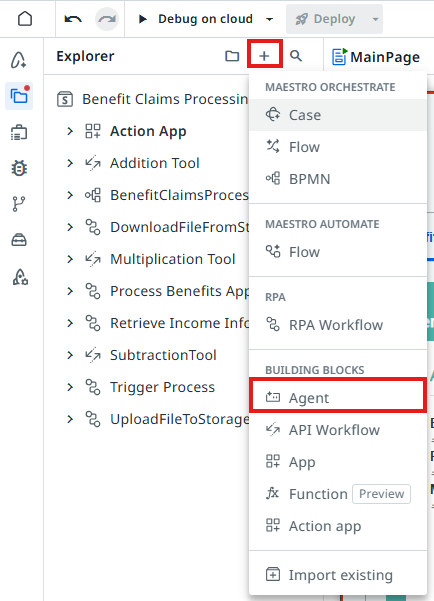Viewport: 434px width, 601px height.
Task: Open the Autopilot sidebar icon
Action: point(19,60)
